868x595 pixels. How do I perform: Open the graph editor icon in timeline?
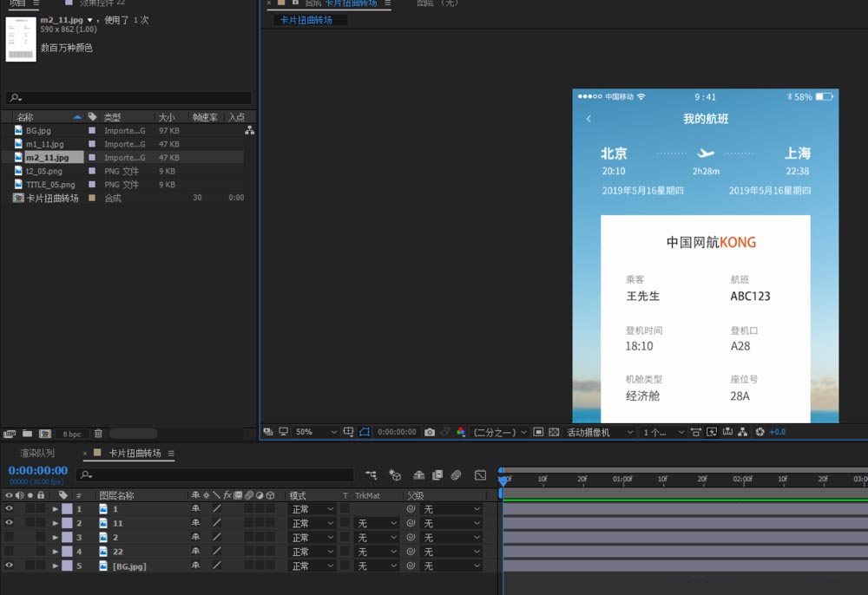pyautogui.click(x=480, y=475)
